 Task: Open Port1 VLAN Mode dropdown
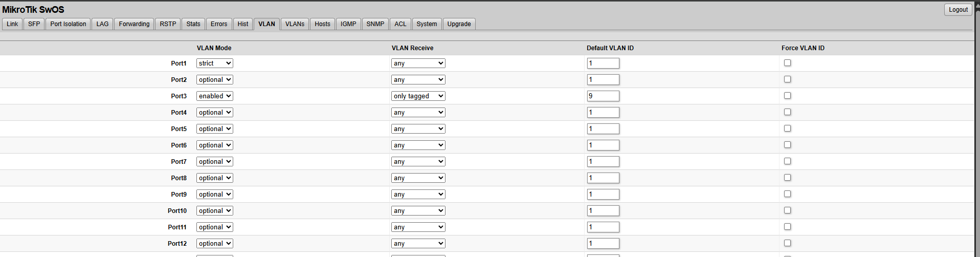tap(215, 63)
